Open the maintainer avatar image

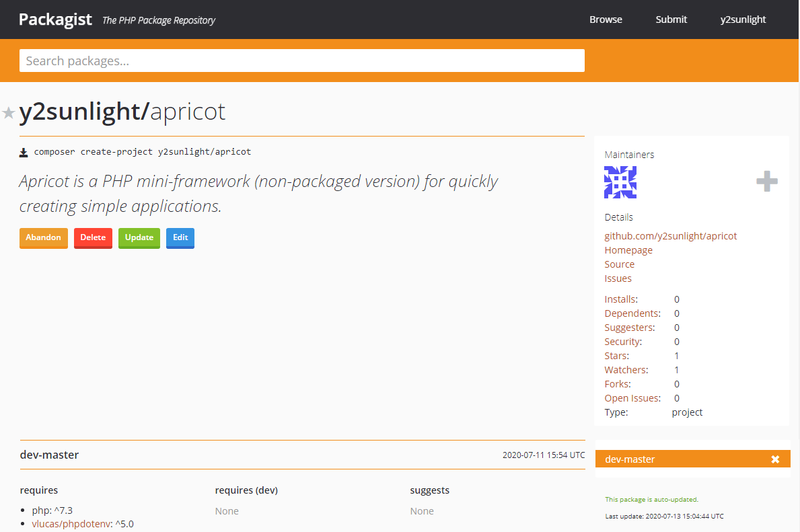pyautogui.click(x=620, y=182)
